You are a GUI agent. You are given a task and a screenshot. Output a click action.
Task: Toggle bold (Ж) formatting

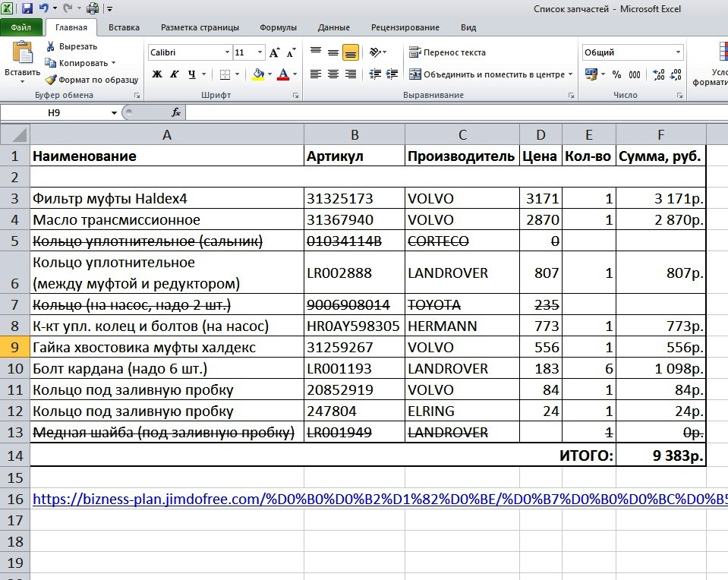tap(157, 74)
